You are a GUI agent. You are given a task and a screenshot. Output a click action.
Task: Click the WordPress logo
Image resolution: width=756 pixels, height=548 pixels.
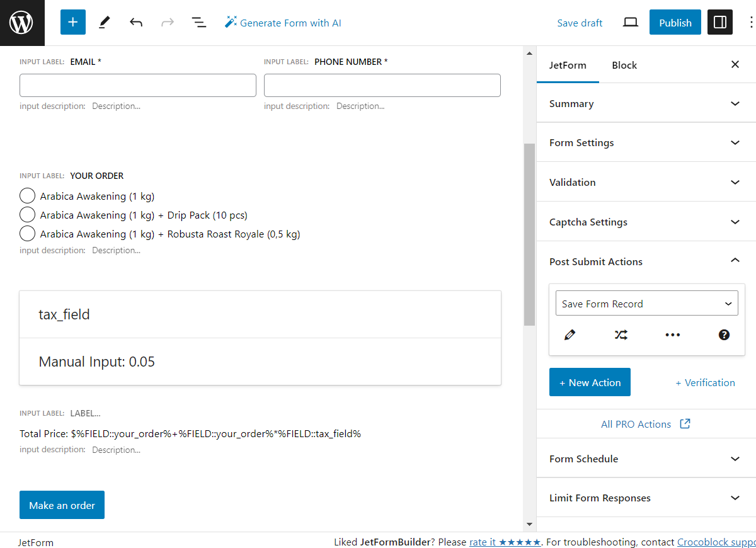22,22
